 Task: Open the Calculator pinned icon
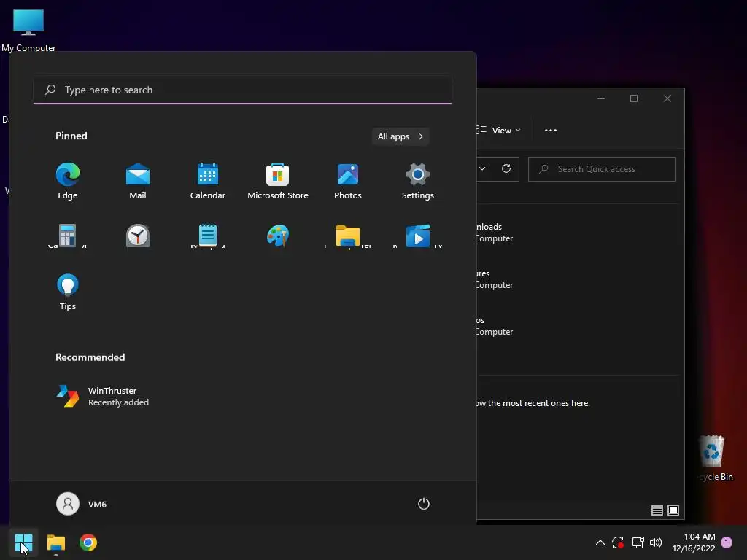tap(68, 236)
